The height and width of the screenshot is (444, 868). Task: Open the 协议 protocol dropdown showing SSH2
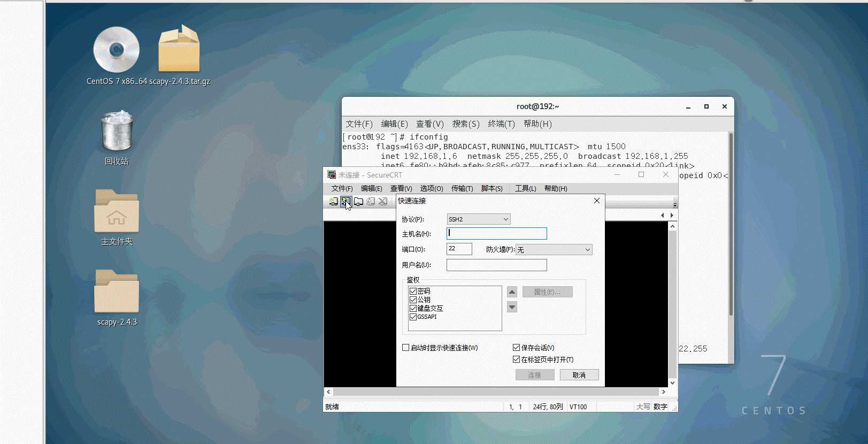(479, 219)
